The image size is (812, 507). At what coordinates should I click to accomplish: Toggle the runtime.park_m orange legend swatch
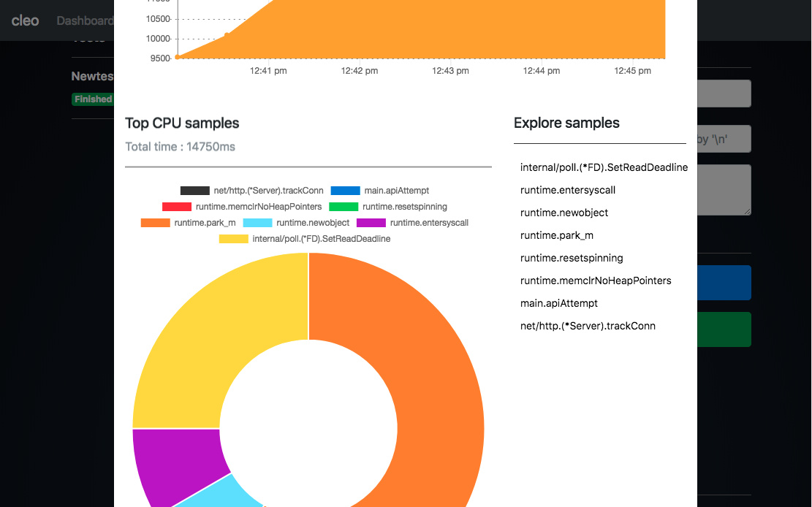pyautogui.click(x=156, y=223)
